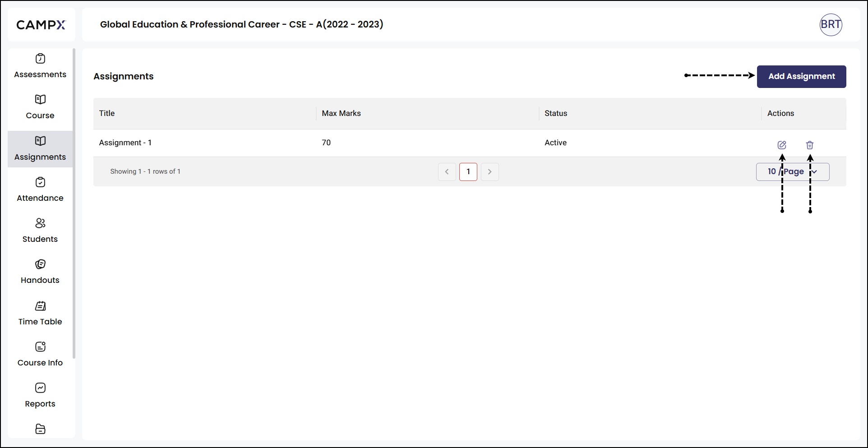Click the Title column header
Viewport: 868px width, 448px height.
pyautogui.click(x=107, y=113)
